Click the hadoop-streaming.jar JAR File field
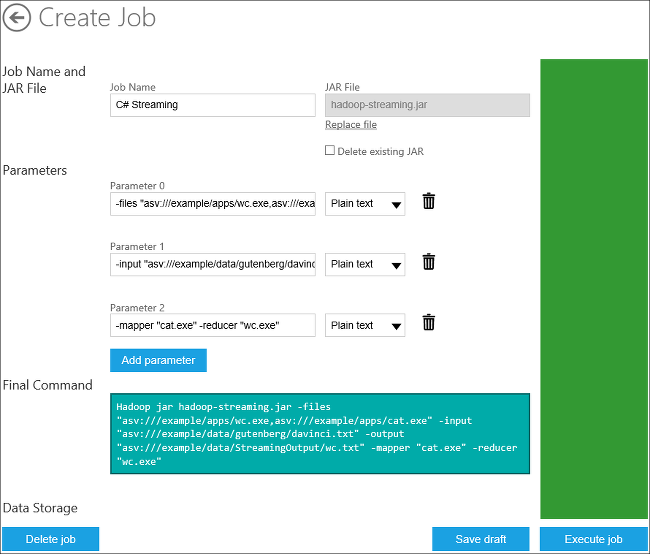Screen dimensions: 650x554 427,105
